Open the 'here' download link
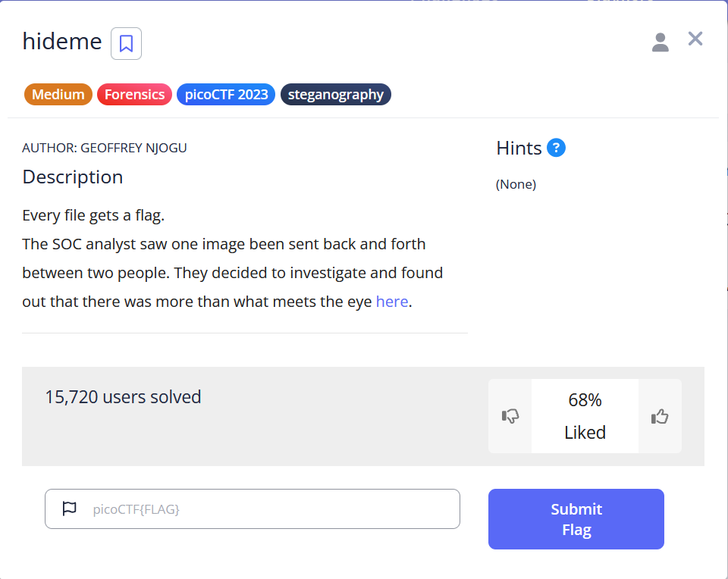Viewport: 728px width, 579px height. pyautogui.click(x=392, y=302)
